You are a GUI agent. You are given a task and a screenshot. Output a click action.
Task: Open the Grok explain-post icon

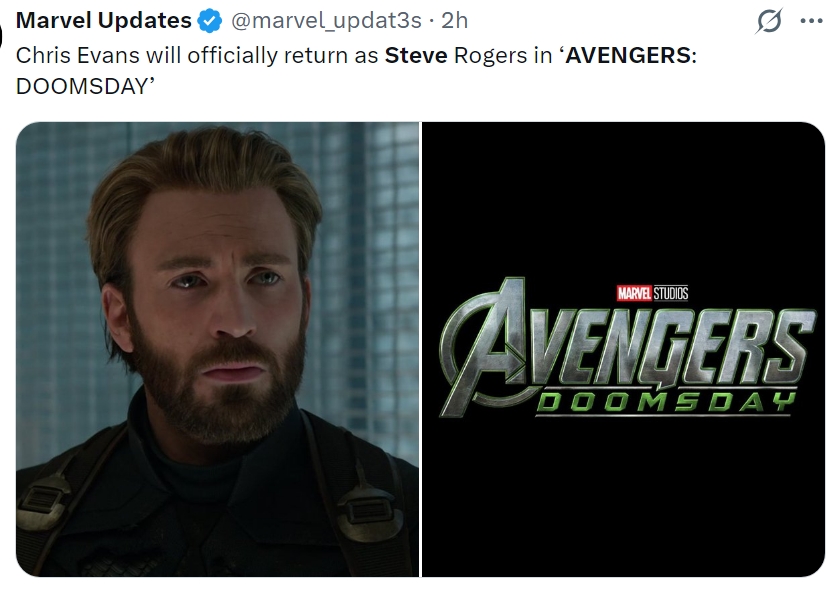(769, 21)
